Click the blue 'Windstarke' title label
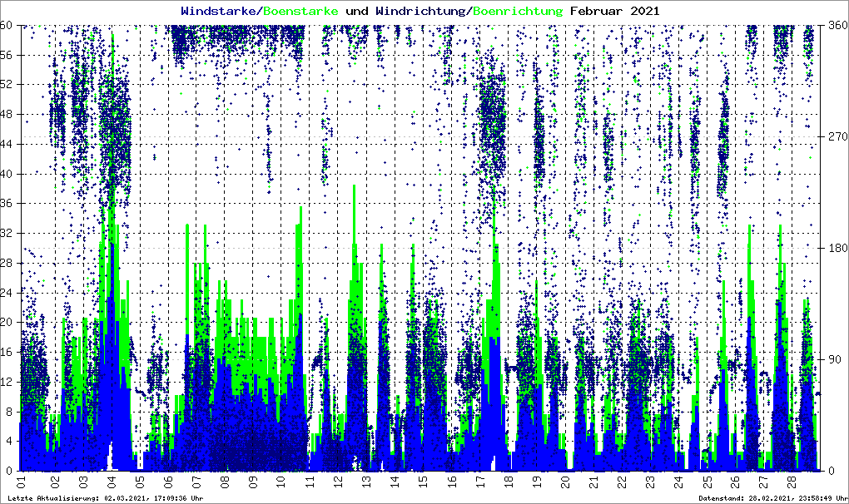 coord(220,11)
